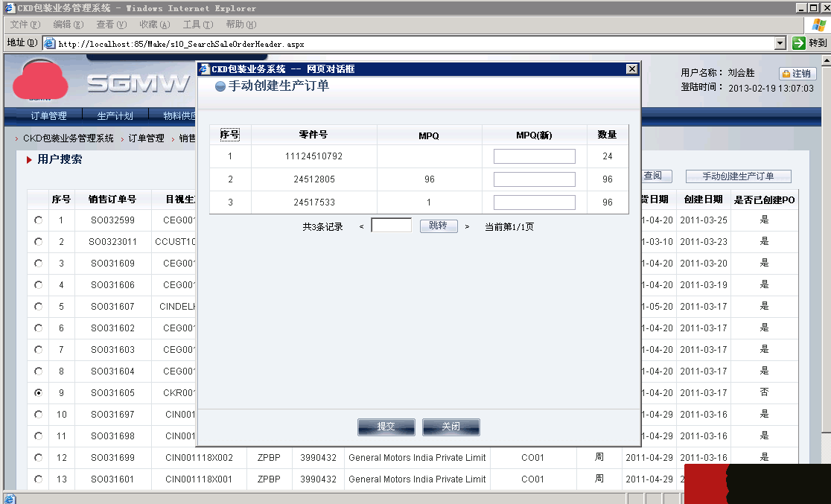Click MPQ(新) input for part 11124510792
Screen dimensions: 831x504
point(534,156)
